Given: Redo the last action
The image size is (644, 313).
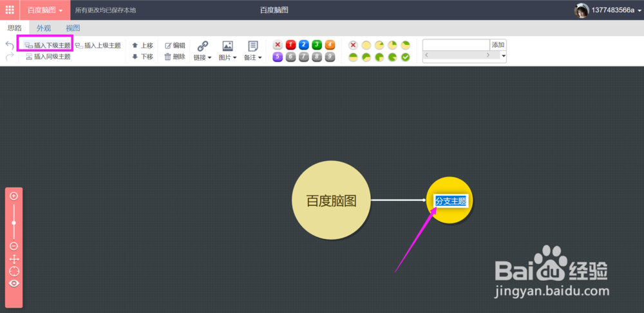Looking at the screenshot, I should (10, 57).
